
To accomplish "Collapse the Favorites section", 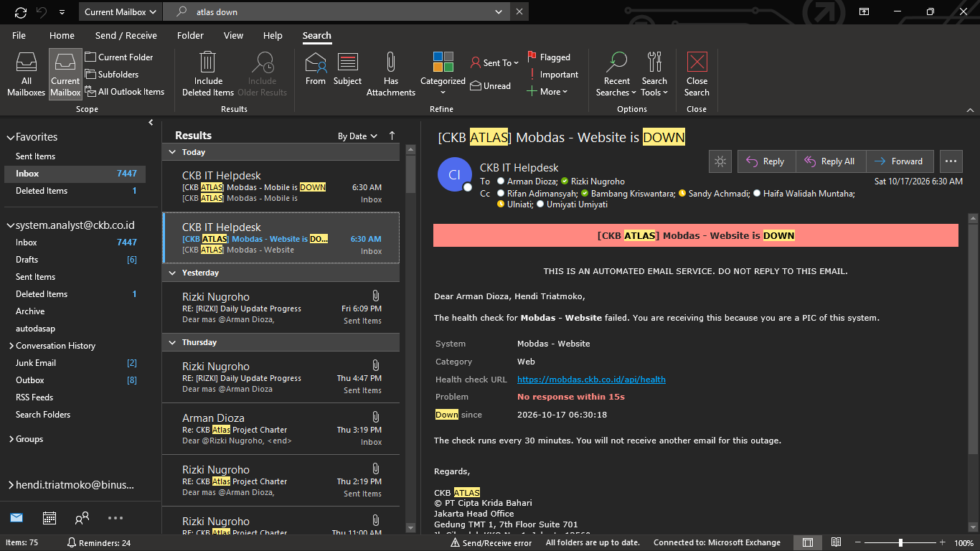I will [10, 137].
